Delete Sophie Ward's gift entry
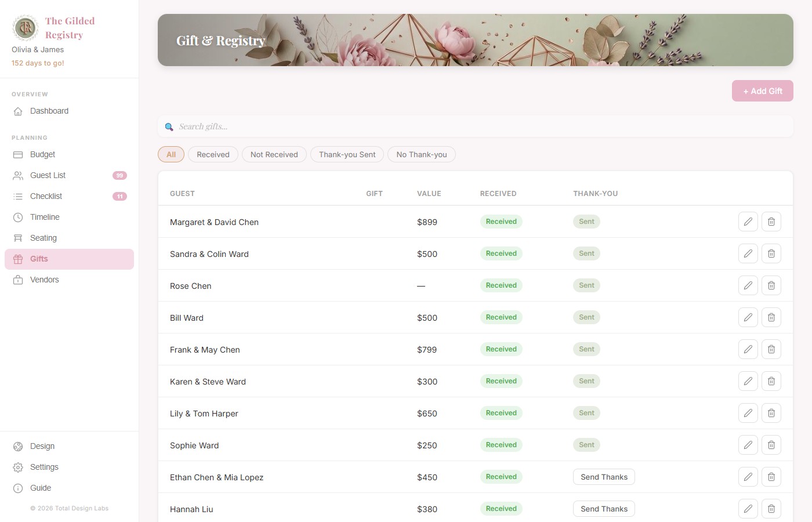 point(771,445)
